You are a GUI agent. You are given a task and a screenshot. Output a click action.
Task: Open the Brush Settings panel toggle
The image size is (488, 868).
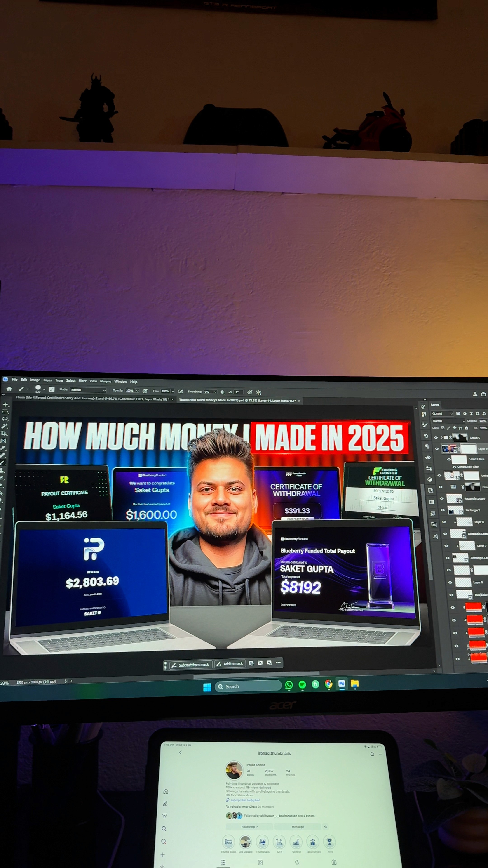52,389
